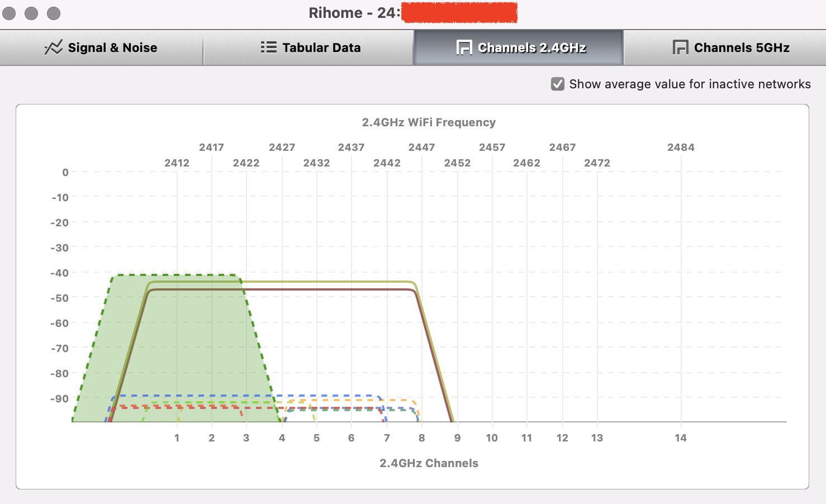
Task: Click the window title Rihome
Action: point(335,13)
